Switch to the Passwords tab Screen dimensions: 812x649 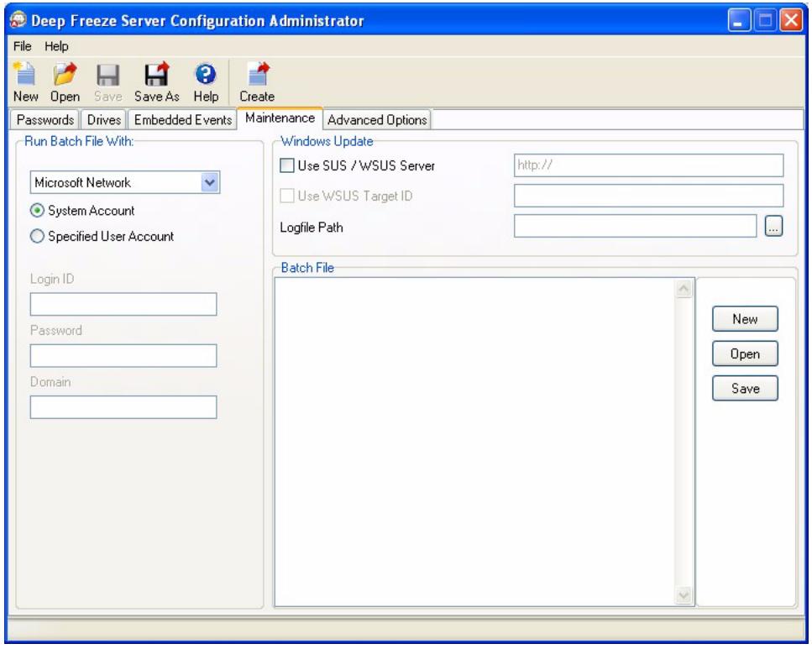45,120
